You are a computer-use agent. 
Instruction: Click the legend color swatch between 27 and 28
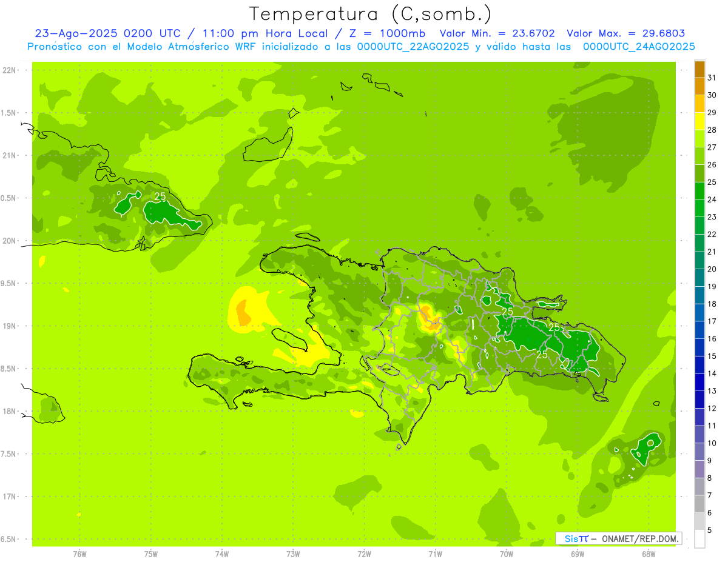[x=699, y=139]
